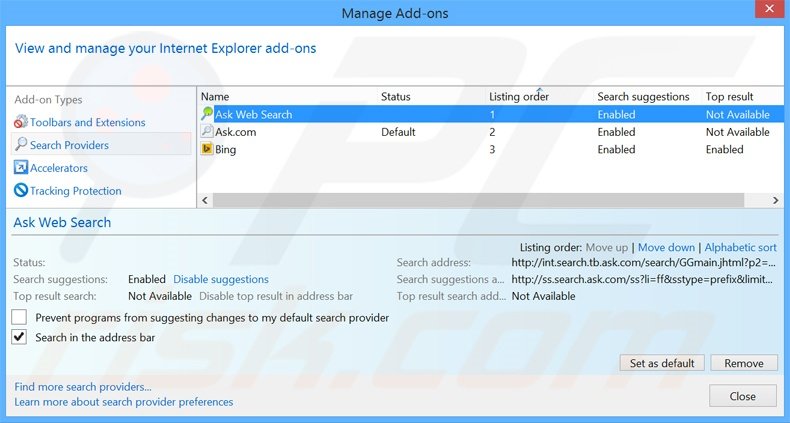The image size is (790, 423).
Task: Click the Search Providers magnifier icon
Action: coord(21,145)
